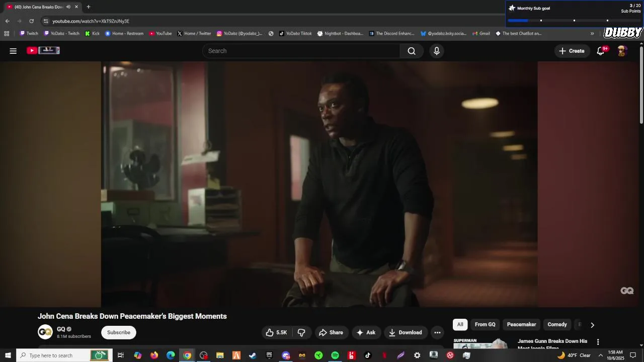The height and width of the screenshot is (362, 644).
Task: Open Kick bookmark
Action: coord(92,34)
